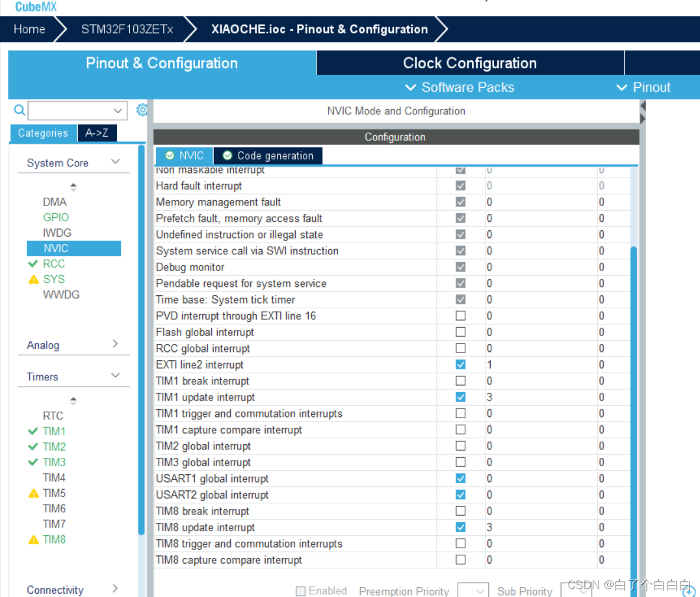Click the search magnifier icon
700x597 pixels.
[19, 110]
